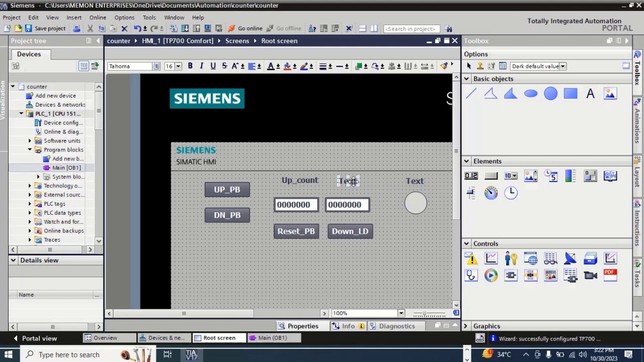
Task: Open the Tahoma font dropdown
Action: point(156,66)
